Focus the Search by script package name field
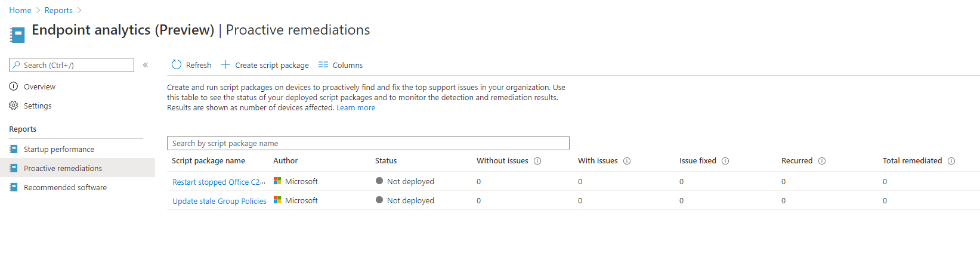 coord(367,143)
